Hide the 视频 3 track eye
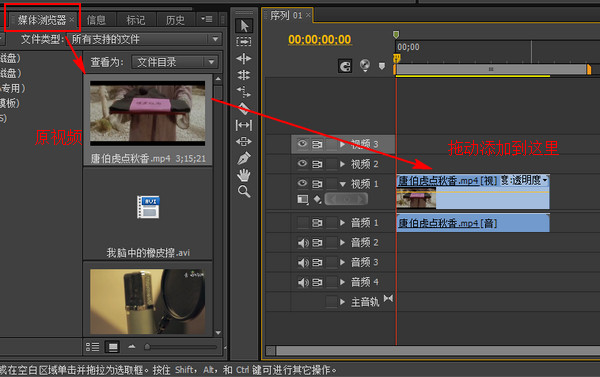 pyautogui.click(x=302, y=144)
